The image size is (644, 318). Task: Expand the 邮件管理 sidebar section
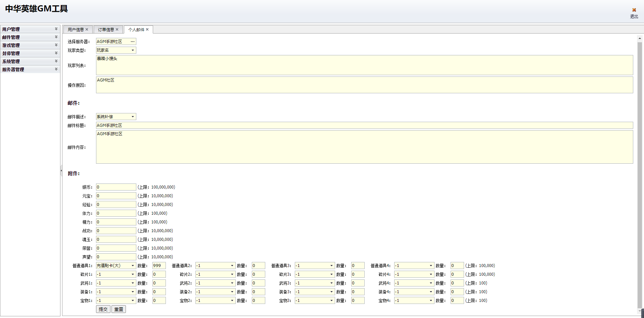(x=56, y=37)
